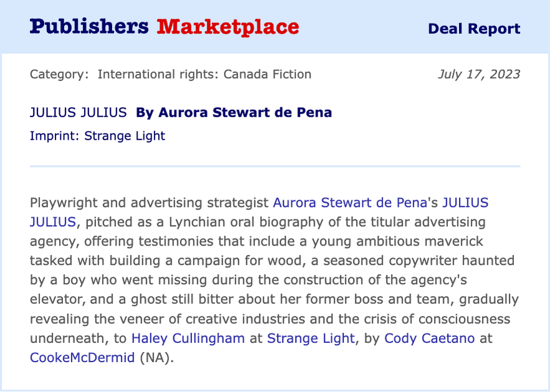The height and width of the screenshot is (392, 550).
Task: Visit the CookeMcDermid agency link
Action: pyautogui.click(x=82, y=358)
